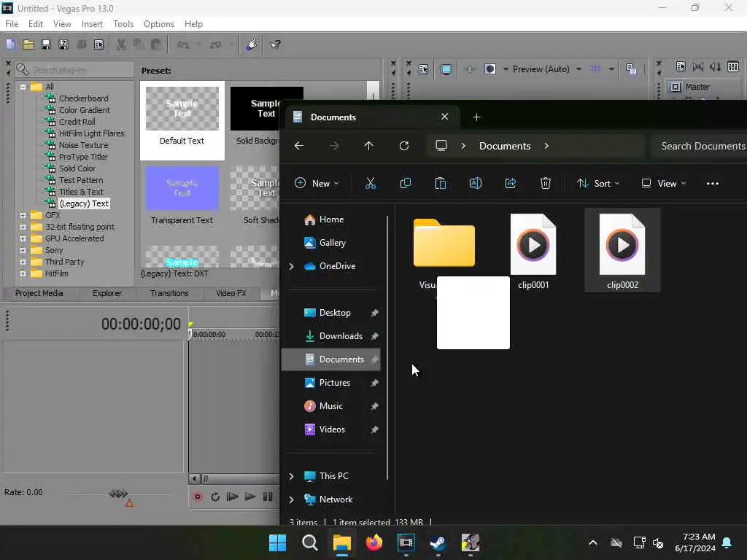This screenshot has height=560, width=747.
Task: Expand the GPU Accelerated folder
Action: point(23,238)
